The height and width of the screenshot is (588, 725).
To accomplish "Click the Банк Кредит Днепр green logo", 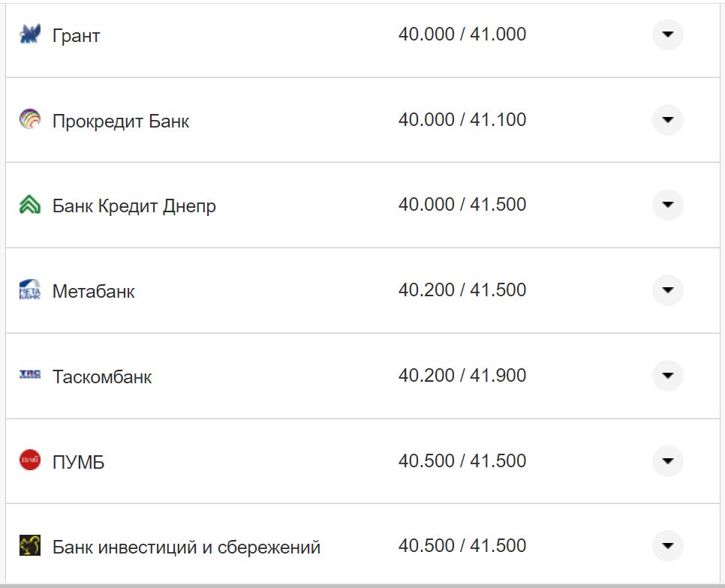I will (29, 205).
